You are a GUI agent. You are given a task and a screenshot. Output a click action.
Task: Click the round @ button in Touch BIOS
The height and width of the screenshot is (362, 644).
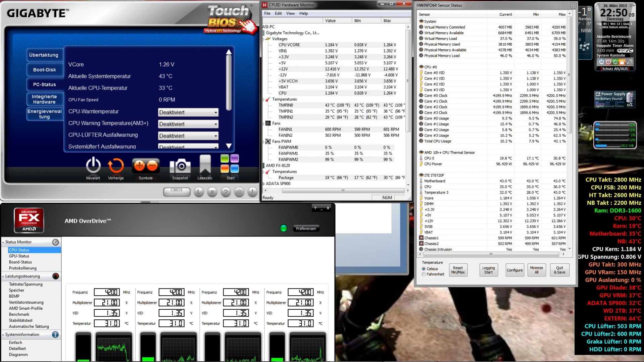tap(239, 192)
